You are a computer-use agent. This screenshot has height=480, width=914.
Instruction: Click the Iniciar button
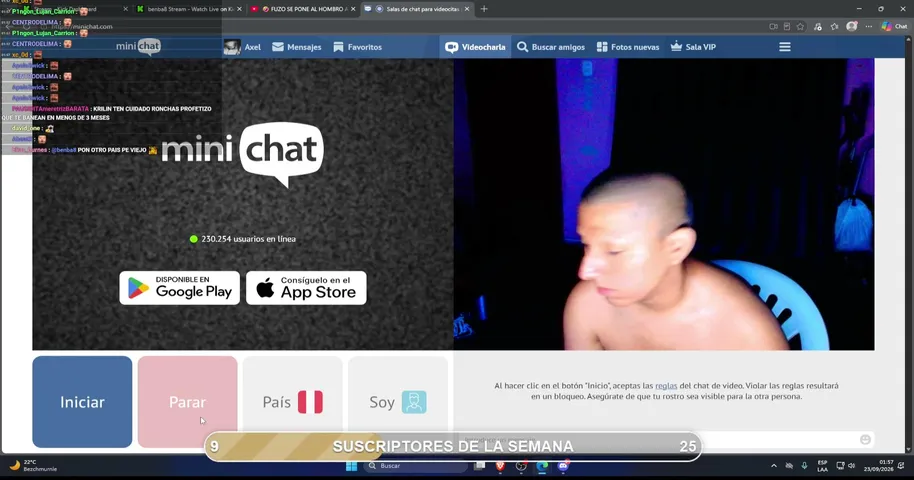click(x=82, y=402)
